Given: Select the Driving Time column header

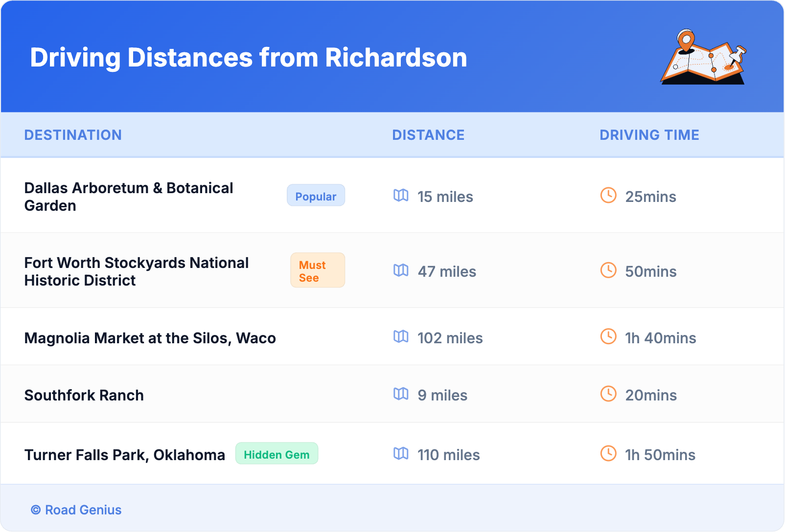Looking at the screenshot, I should coord(649,135).
